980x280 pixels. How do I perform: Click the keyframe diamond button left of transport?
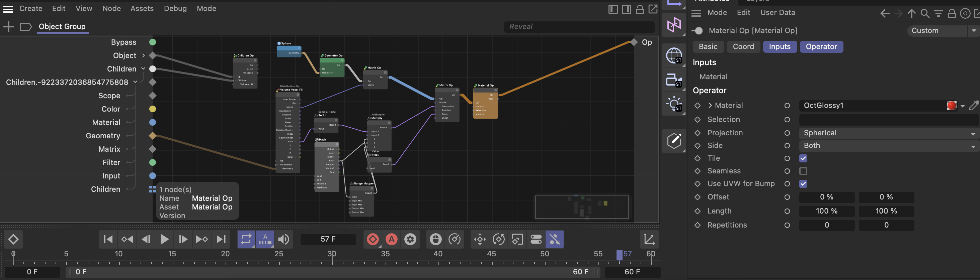point(13,239)
